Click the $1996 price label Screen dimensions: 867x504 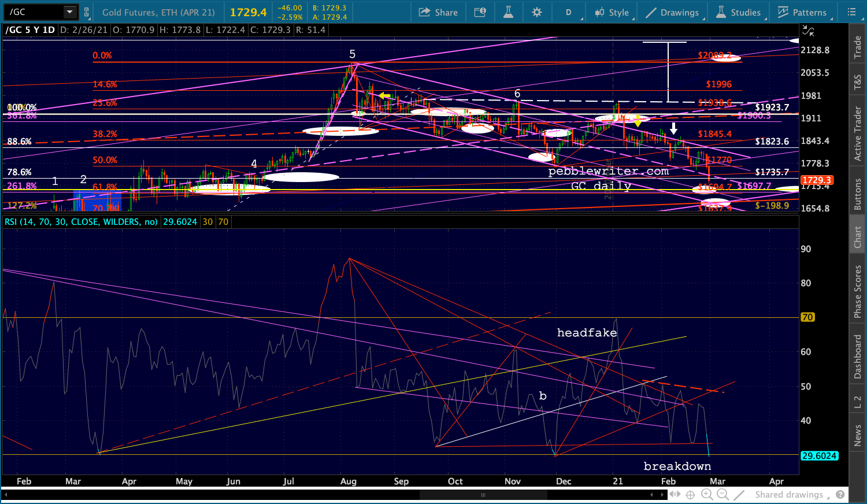point(718,84)
